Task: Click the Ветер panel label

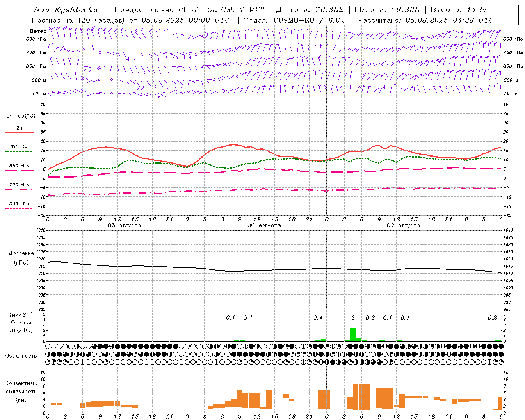Action: pyautogui.click(x=38, y=31)
